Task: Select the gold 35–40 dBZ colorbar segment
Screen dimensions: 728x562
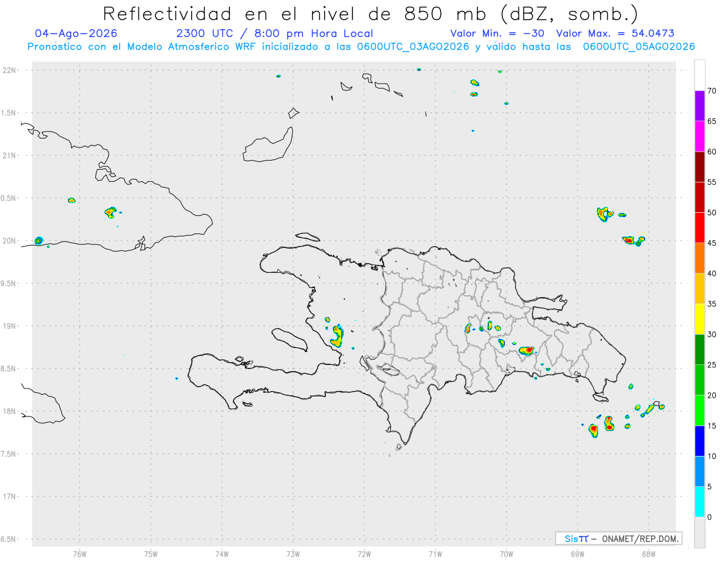Action: [699, 289]
